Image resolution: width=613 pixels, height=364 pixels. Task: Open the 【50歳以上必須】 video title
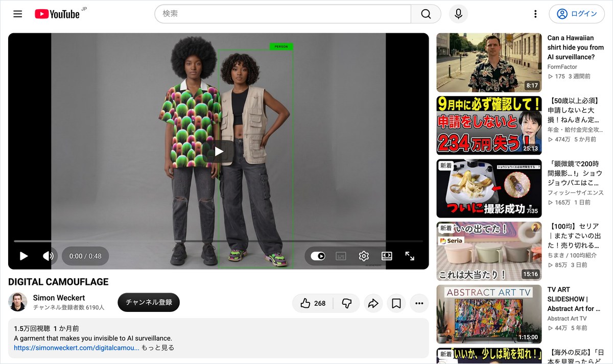[x=575, y=110]
